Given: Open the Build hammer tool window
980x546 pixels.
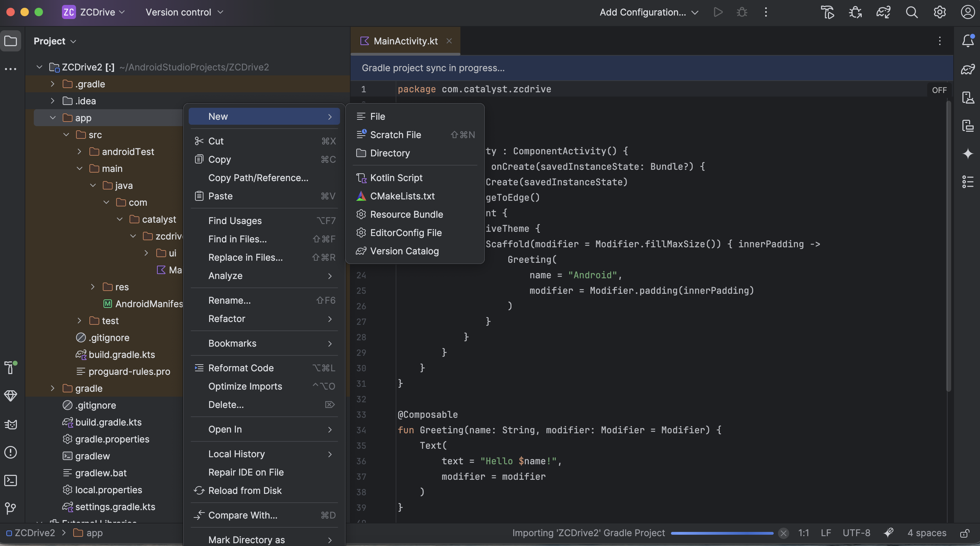Looking at the screenshot, I should [11, 368].
